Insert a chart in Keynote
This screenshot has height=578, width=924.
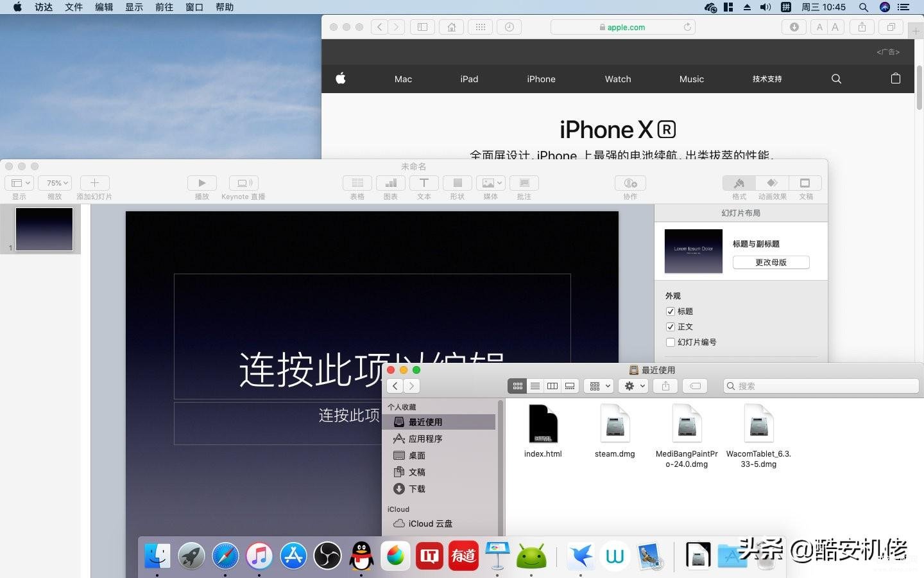pos(391,183)
